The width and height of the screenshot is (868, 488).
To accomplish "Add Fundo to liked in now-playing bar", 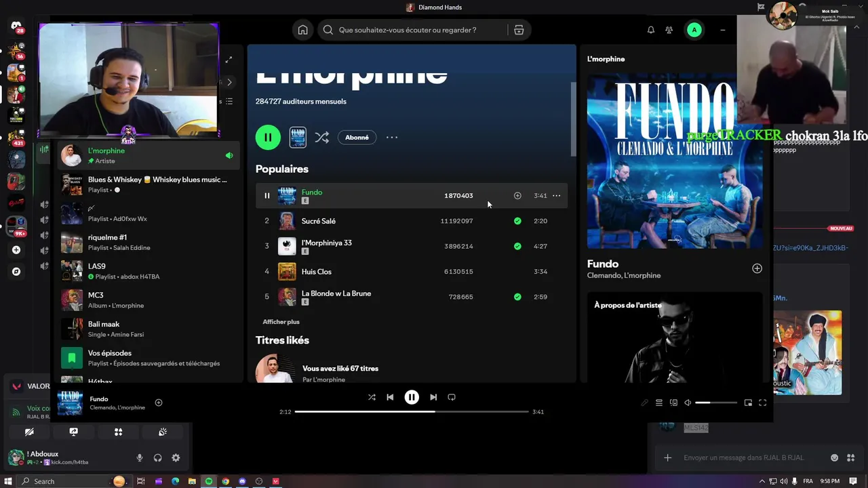I will click(x=158, y=403).
